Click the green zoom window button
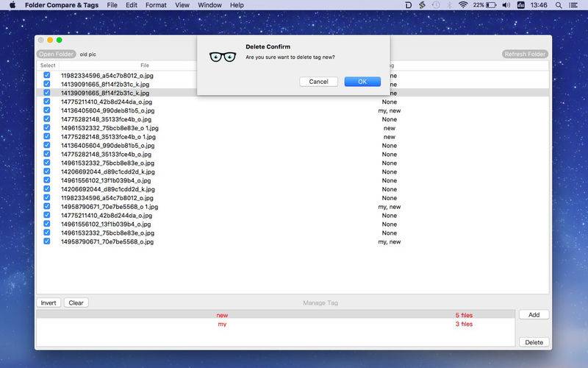 pos(60,40)
